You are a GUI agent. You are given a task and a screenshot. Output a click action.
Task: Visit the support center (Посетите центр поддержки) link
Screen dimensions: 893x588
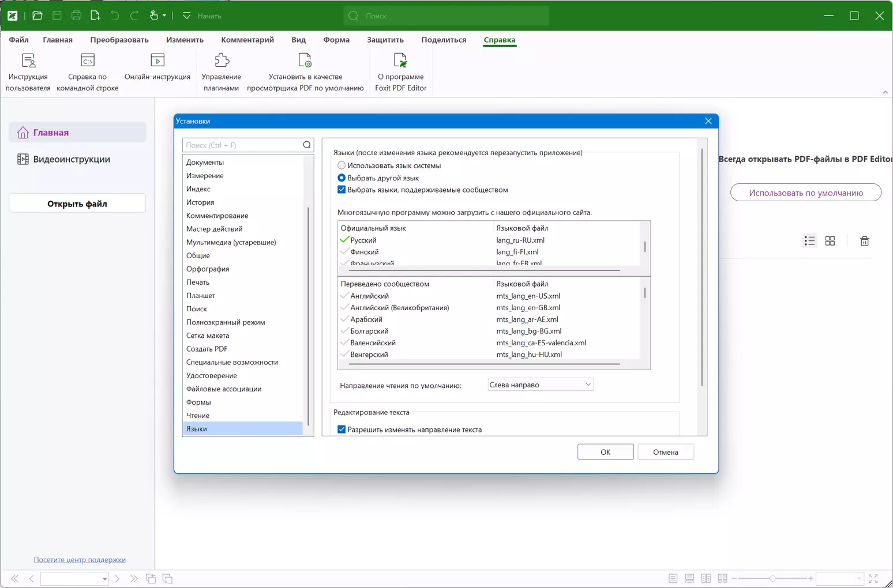[80, 560]
